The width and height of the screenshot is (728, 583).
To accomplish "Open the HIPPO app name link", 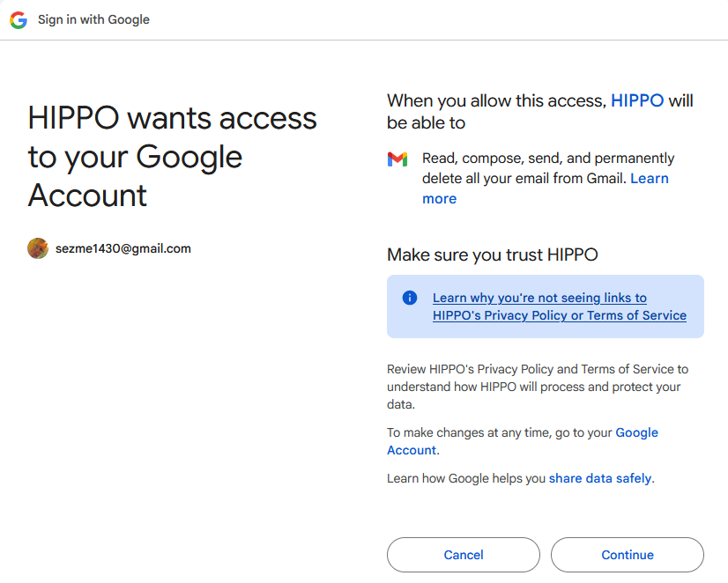I will tap(637, 100).
